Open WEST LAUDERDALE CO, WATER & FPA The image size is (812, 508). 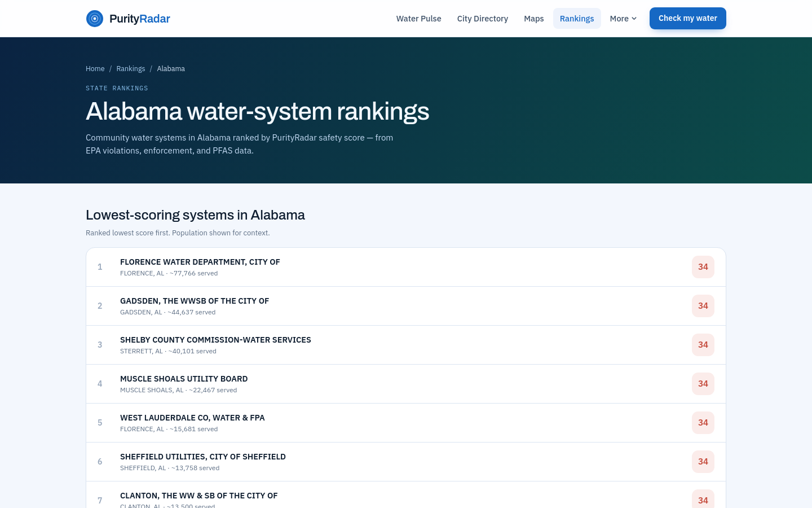[406, 423]
